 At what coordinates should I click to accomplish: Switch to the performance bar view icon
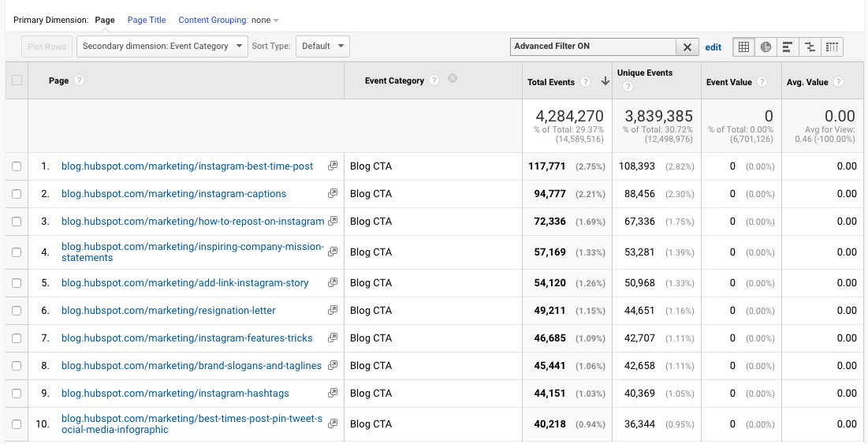click(x=788, y=47)
